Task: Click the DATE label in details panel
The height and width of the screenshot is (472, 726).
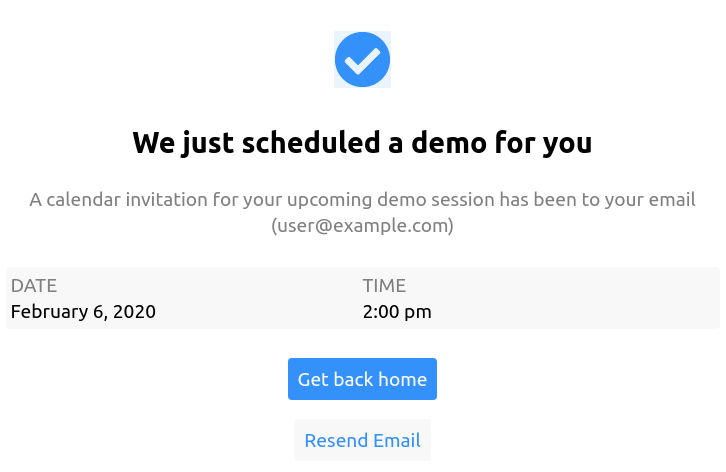Action: click(x=34, y=286)
